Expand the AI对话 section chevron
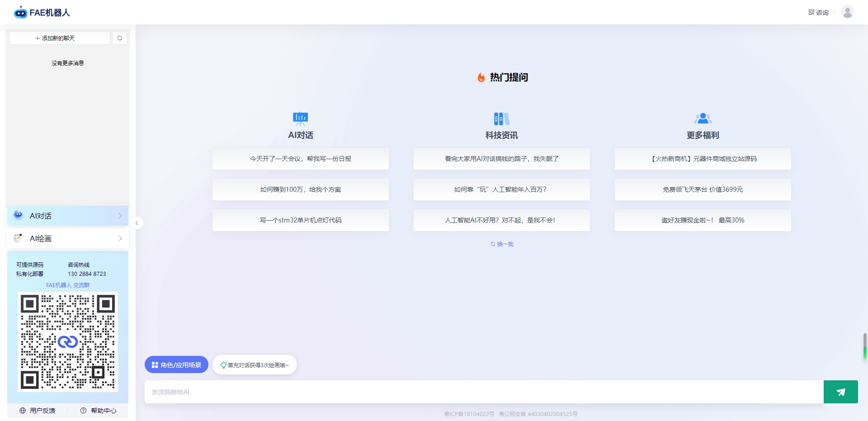This screenshot has width=868, height=421. click(x=120, y=216)
